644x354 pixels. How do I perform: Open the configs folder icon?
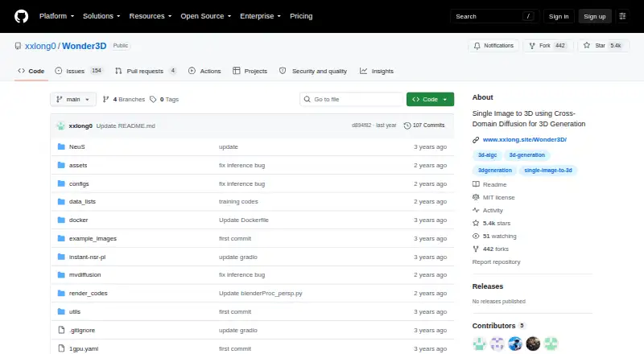click(x=61, y=183)
